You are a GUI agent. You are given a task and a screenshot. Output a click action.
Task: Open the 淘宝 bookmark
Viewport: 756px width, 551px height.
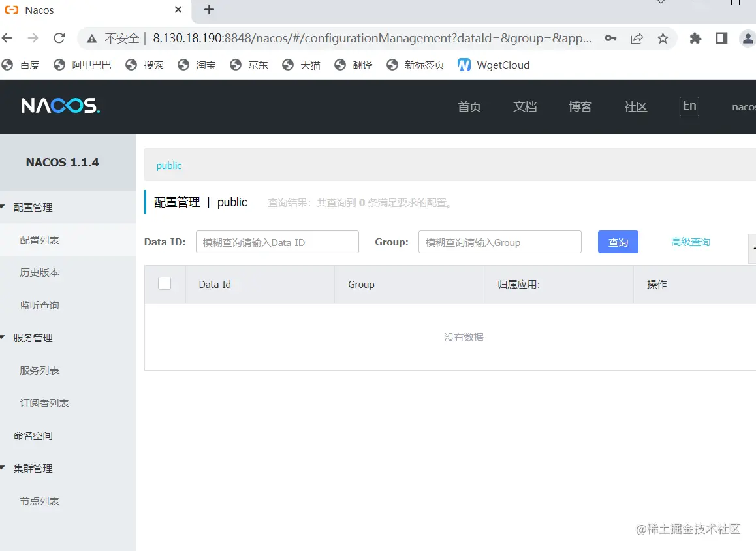tap(197, 65)
